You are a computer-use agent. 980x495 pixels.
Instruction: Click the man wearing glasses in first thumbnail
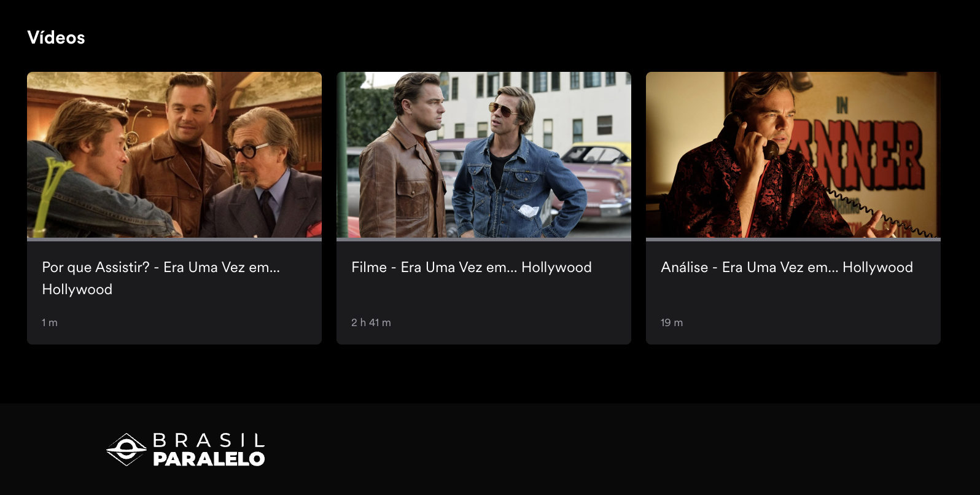click(x=270, y=175)
